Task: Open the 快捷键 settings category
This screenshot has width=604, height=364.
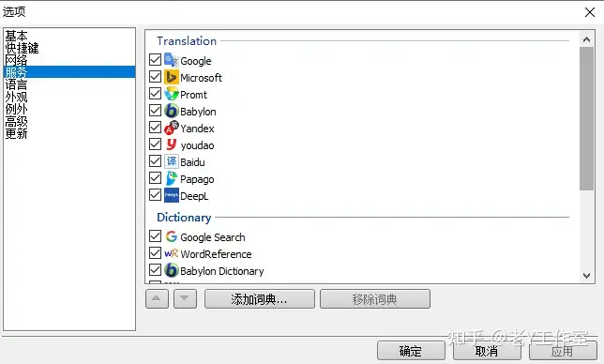Action: click(22, 48)
